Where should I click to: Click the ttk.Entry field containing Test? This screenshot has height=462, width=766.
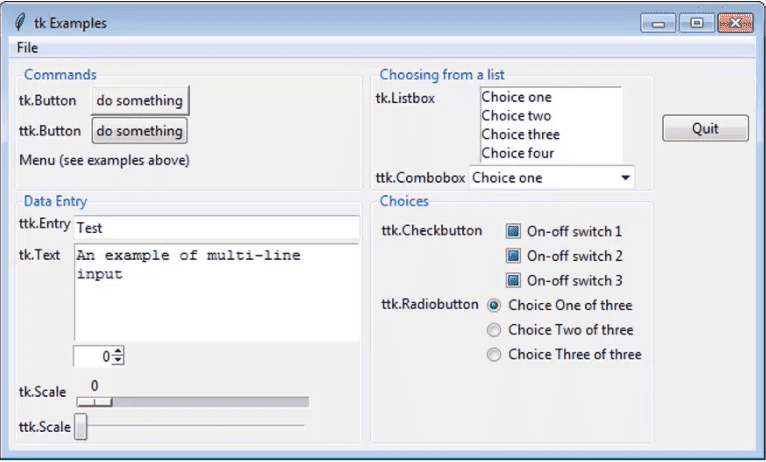215,228
